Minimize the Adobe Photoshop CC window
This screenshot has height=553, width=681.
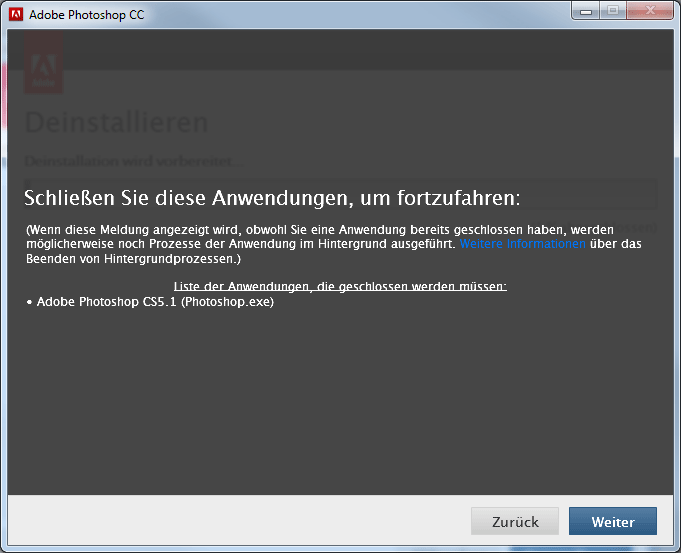tap(586, 11)
